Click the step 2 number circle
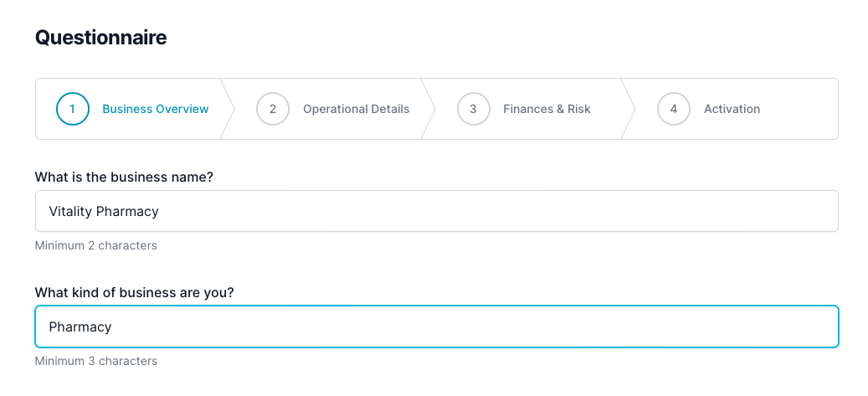This screenshot has width=868, height=396. 273,109
